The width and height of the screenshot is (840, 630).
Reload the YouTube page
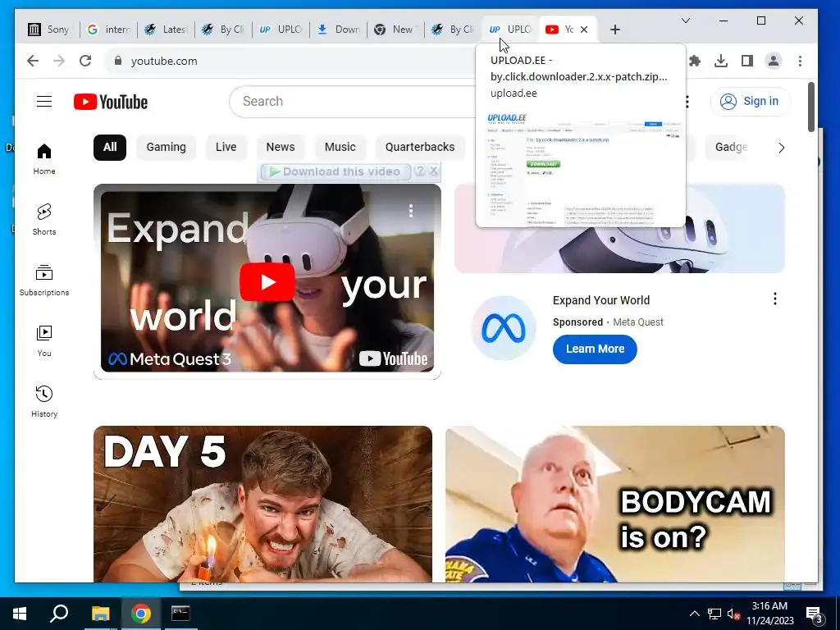pos(85,61)
